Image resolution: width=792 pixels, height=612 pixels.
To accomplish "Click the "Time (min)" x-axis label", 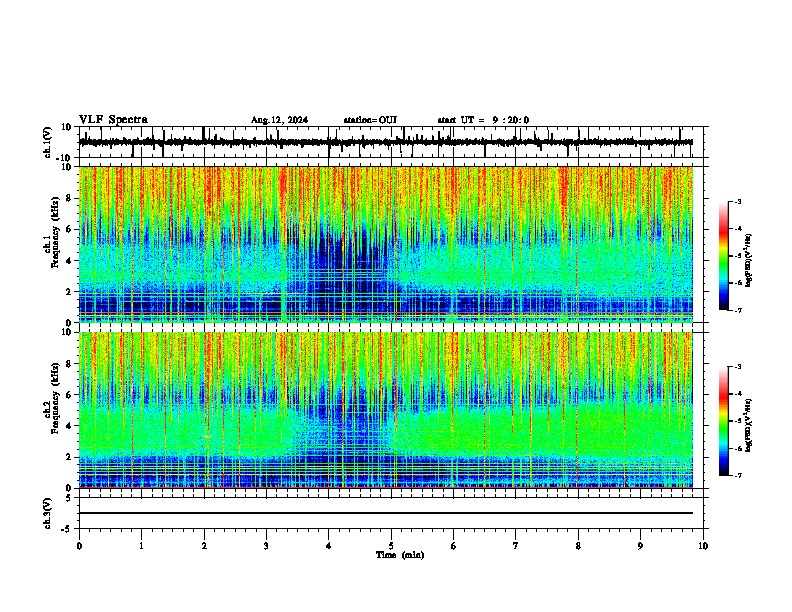I will [400, 555].
